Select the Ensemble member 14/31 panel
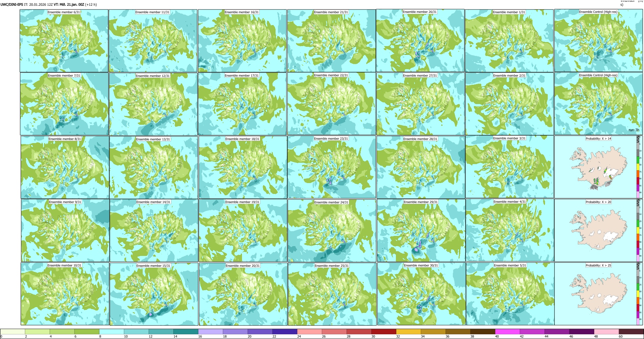Image resolution: width=644 pixels, height=339 pixels. click(x=154, y=231)
